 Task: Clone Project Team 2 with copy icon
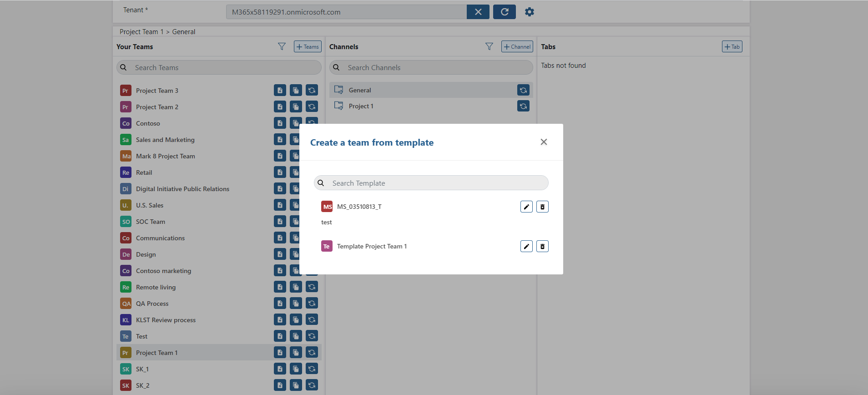click(296, 106)
